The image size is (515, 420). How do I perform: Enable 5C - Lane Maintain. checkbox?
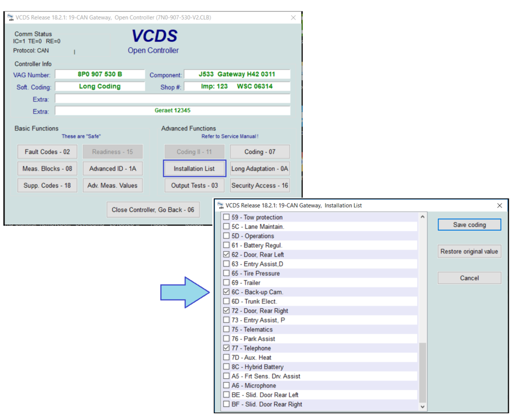[x=226, y=226]
